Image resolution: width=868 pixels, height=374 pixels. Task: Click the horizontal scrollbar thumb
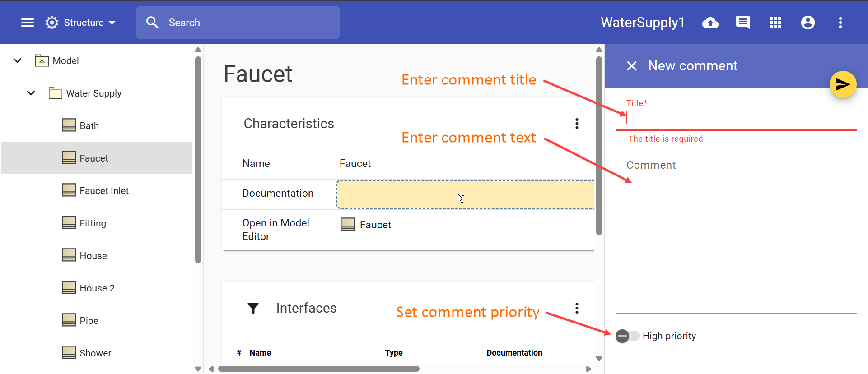pyautogui.click(x=318, y=369)
